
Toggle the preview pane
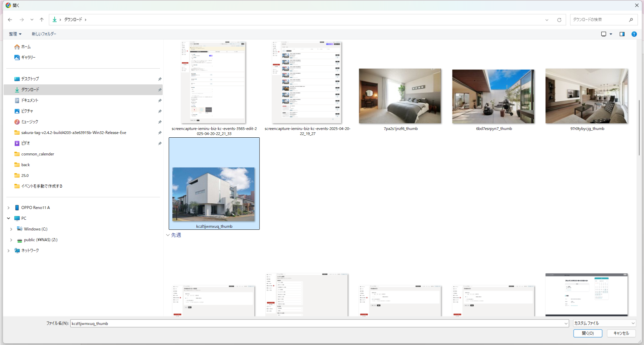point(622,34)
